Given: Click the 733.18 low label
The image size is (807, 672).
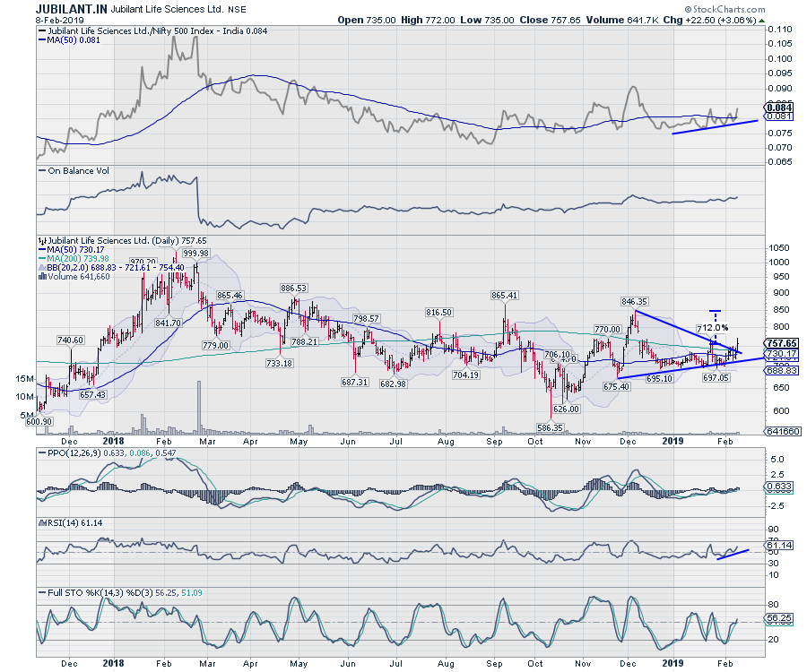Looking at the screenshot, I should coord(279,363).
